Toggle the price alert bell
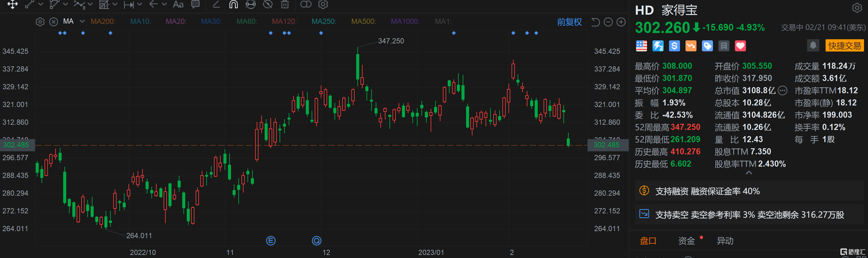 coord(813,45)
